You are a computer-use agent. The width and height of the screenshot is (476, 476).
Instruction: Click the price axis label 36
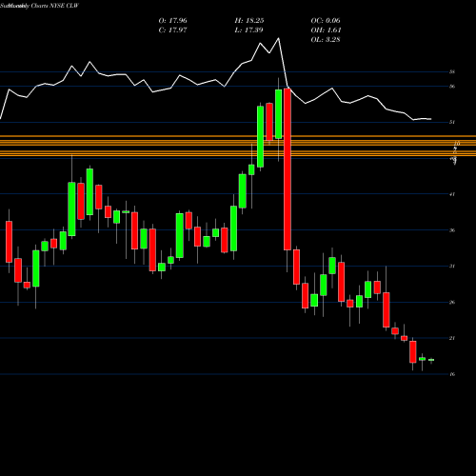pos(452,230)
